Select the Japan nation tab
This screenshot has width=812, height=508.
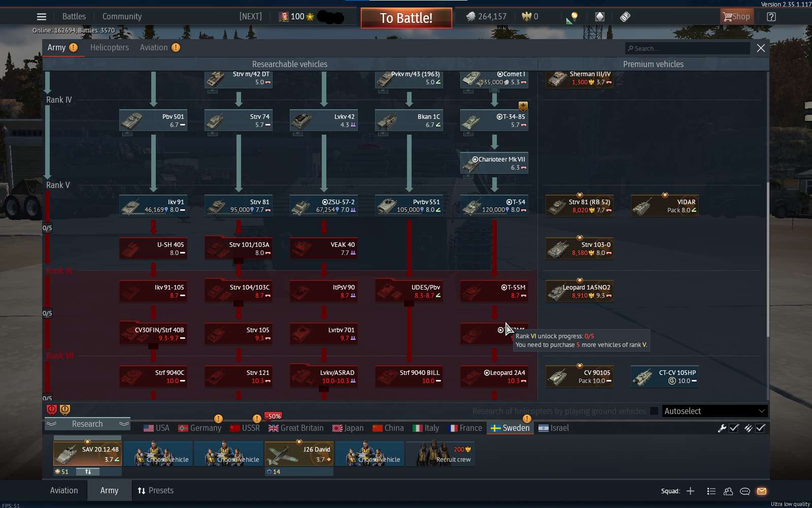coord(348,428)
